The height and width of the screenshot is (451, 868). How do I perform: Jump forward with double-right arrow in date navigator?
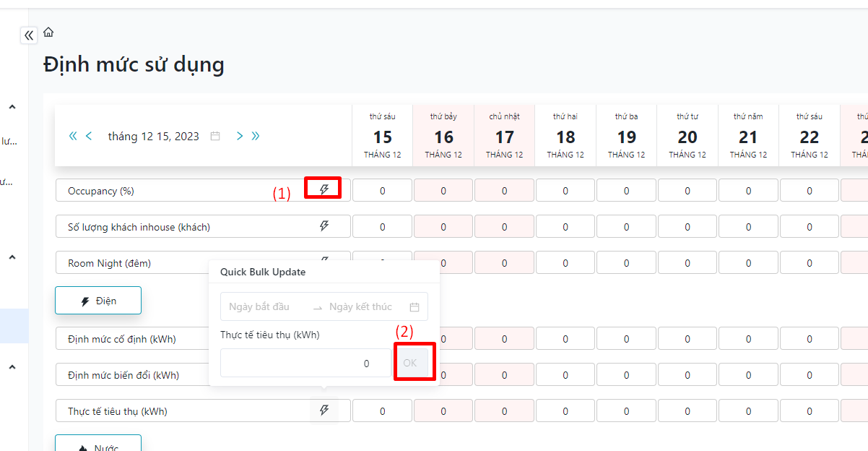[256, 136]
